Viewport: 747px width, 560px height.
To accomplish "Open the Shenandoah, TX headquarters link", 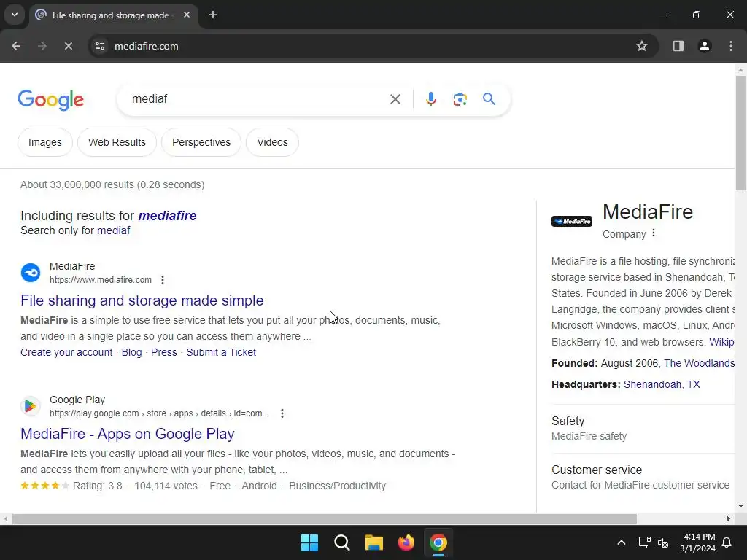I will pos(662,384).
